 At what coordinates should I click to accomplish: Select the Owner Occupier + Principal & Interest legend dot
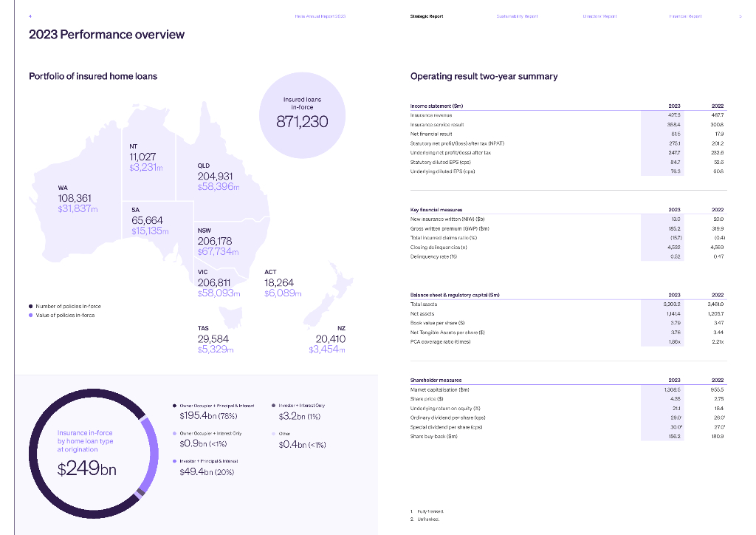point(173,406)
